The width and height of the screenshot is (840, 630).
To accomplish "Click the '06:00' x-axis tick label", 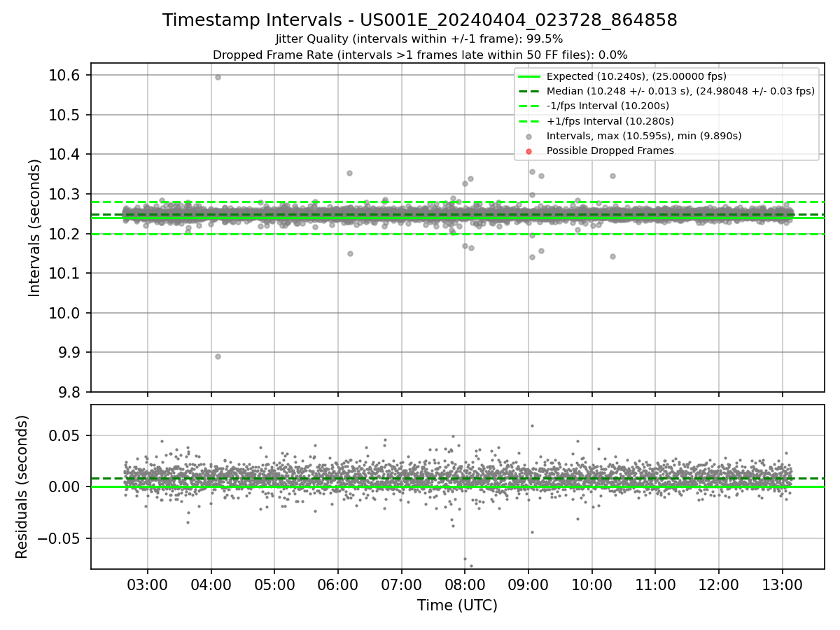I will coord(338,584).
